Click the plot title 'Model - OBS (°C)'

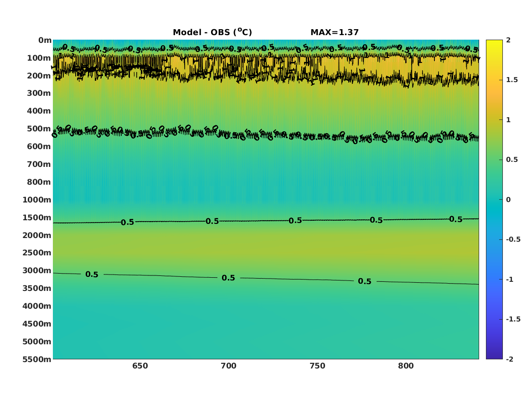[x=212, y=32]
